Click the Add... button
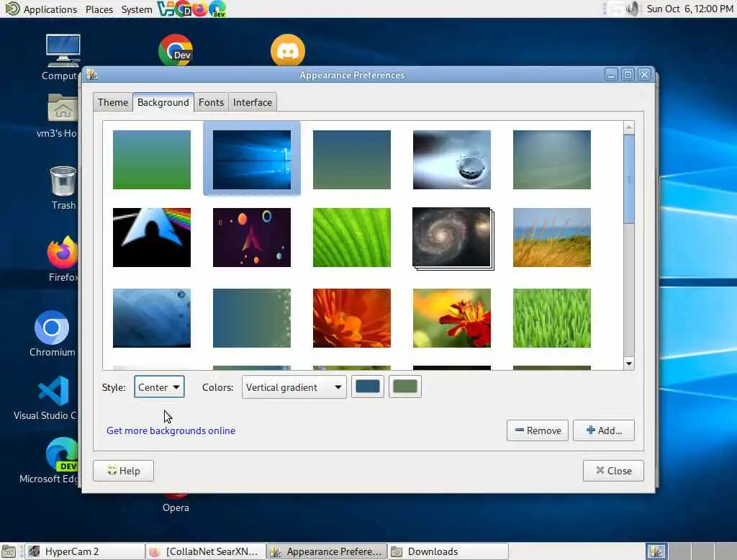This screenshot has height=560, width=737. (604, 430)
